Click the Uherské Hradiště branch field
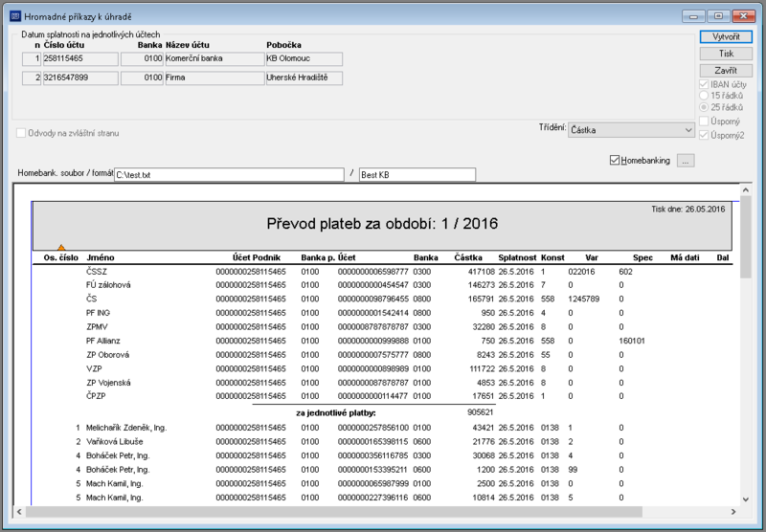This screenshot has height=532, width=766. (x=304, y=78)
